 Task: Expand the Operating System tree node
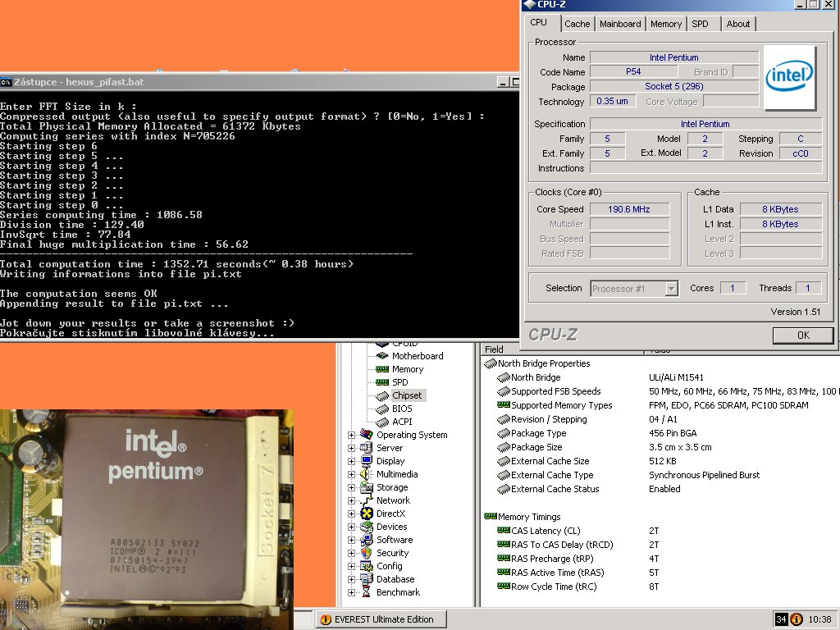click(x=351, y=435)
